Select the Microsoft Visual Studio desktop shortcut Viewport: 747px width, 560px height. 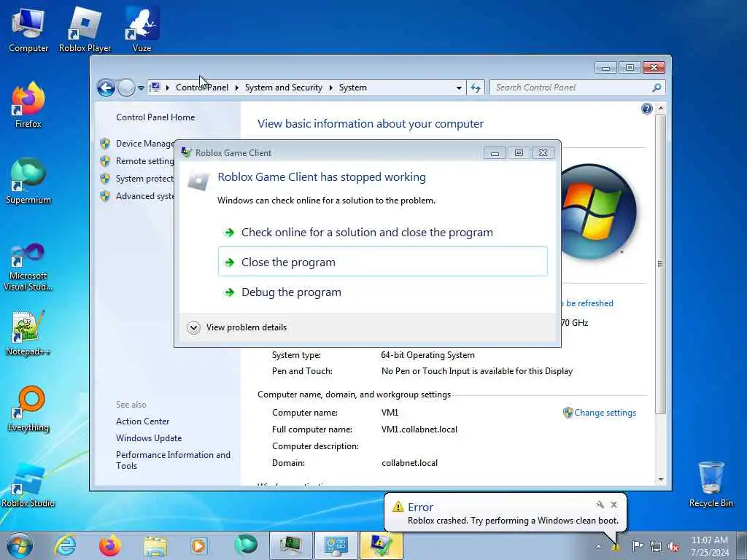[x=28, y=267]
